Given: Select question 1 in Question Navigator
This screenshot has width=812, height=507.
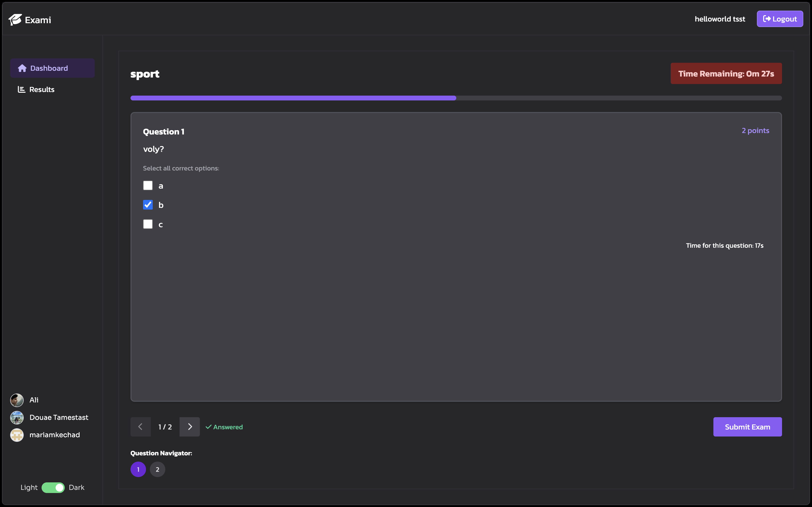Looking at the screenshot, I should point(138,469).
